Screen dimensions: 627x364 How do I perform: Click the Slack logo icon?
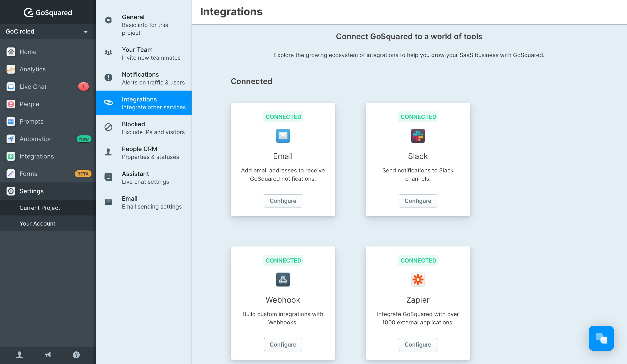click(x=418, y=136)
